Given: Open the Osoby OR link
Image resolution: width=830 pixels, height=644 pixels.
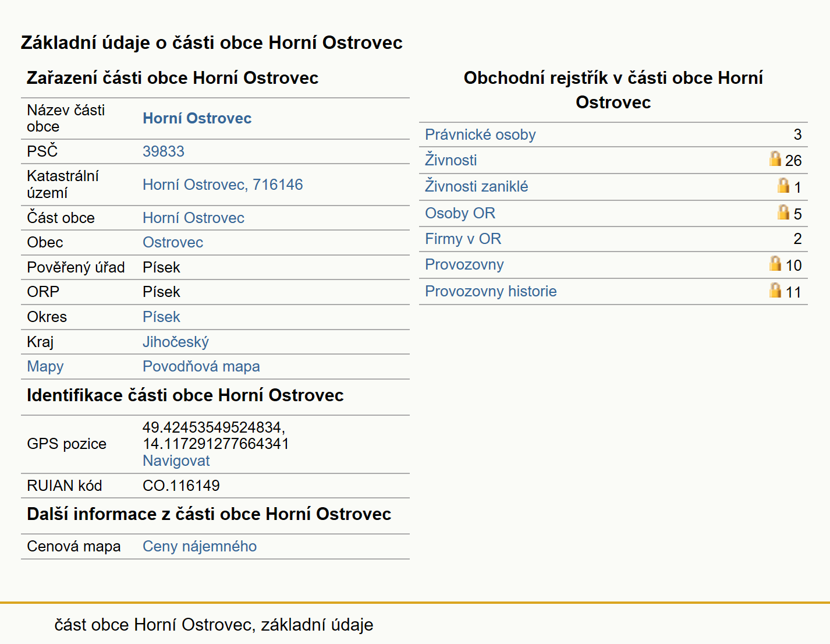Looking at the screenshot, I should tap(460, 213).
